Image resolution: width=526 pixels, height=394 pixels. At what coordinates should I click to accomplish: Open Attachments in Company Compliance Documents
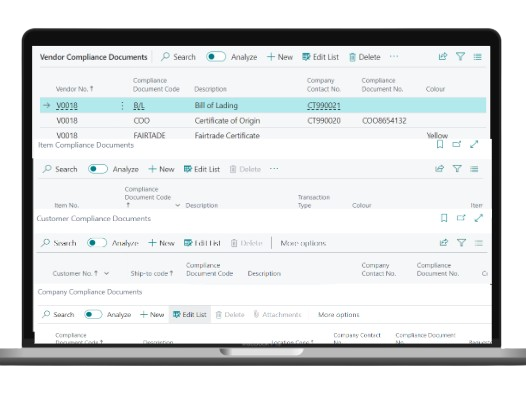point(278,315)
